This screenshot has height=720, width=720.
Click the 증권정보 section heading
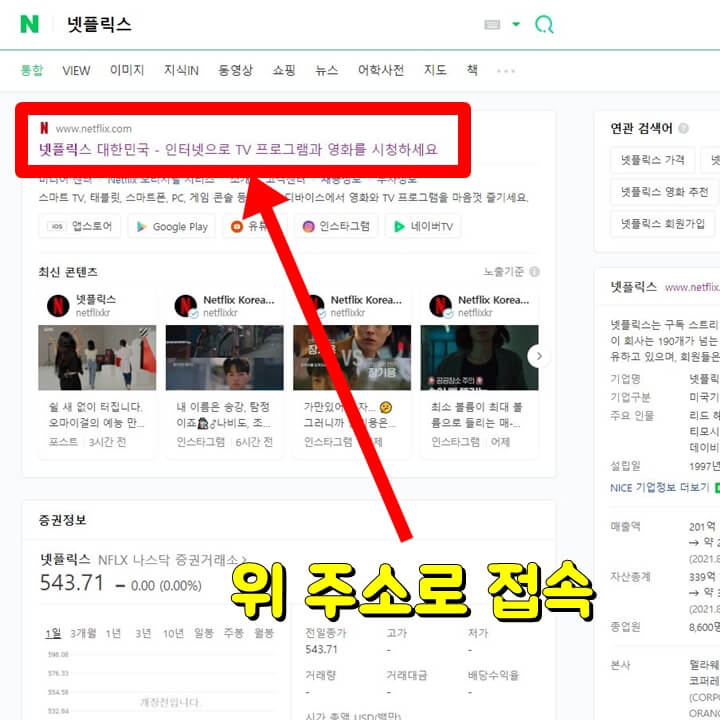point(62,520)
